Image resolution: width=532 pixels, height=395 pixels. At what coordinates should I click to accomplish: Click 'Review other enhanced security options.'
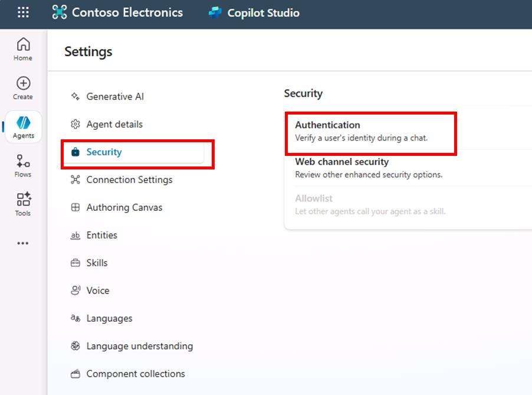tap(369, 175)
